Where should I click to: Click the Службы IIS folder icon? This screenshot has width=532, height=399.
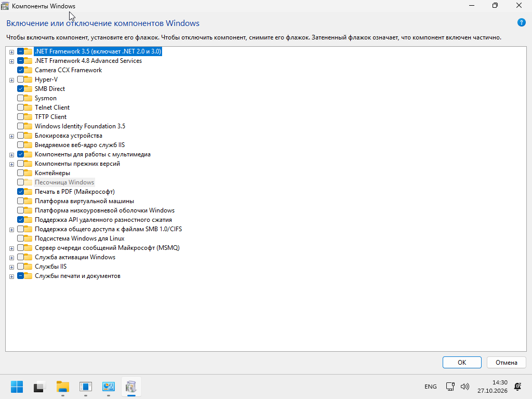28,267
